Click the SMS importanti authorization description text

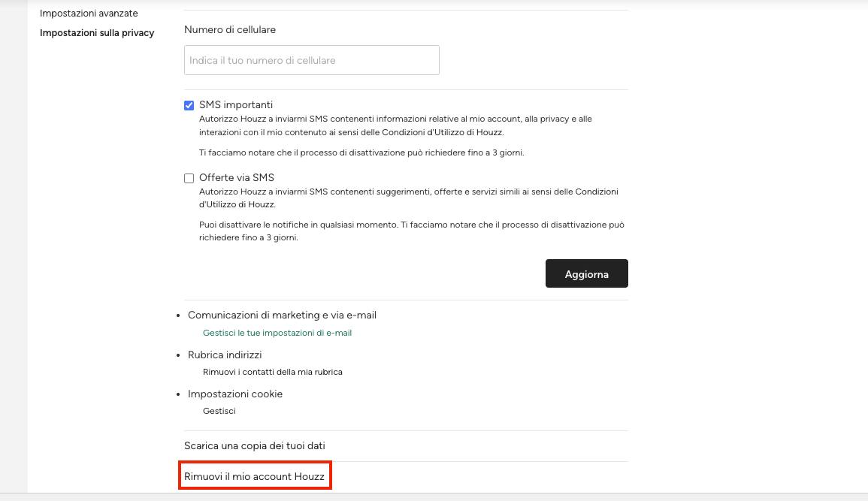click(x=395, y=125)
